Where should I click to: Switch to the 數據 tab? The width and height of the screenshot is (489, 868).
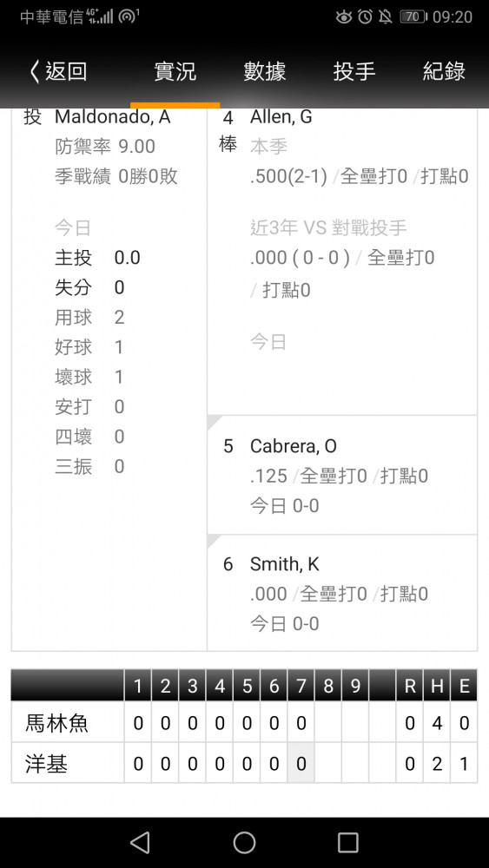tap(265, 72)
